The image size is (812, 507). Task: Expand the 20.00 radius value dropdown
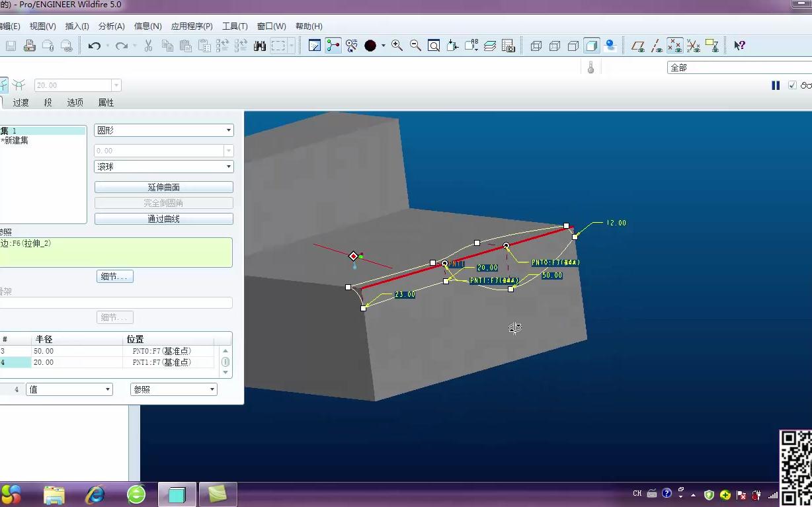click(x=116, y=85)
